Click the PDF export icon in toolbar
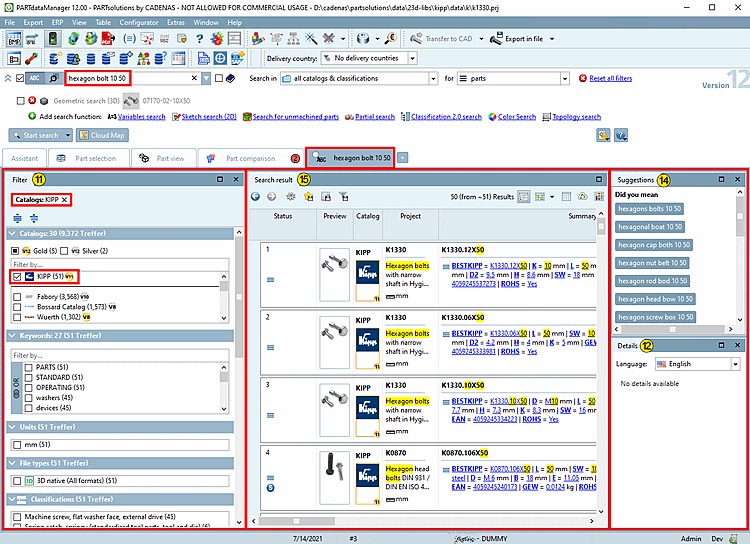 (x=108, y=38)
